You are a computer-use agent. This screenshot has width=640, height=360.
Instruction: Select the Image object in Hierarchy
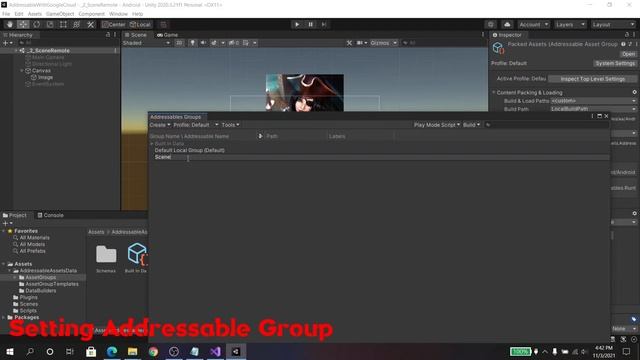point(42,77)
